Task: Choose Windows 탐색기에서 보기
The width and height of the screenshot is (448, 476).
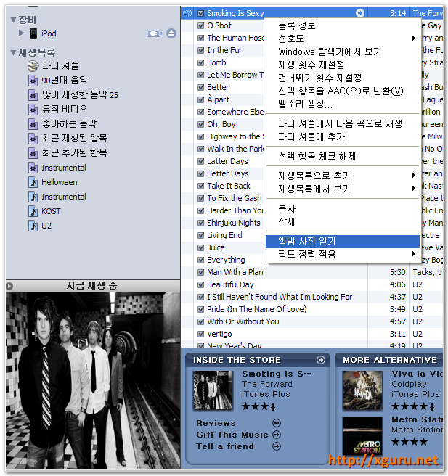Action: [x=342, y=52]
